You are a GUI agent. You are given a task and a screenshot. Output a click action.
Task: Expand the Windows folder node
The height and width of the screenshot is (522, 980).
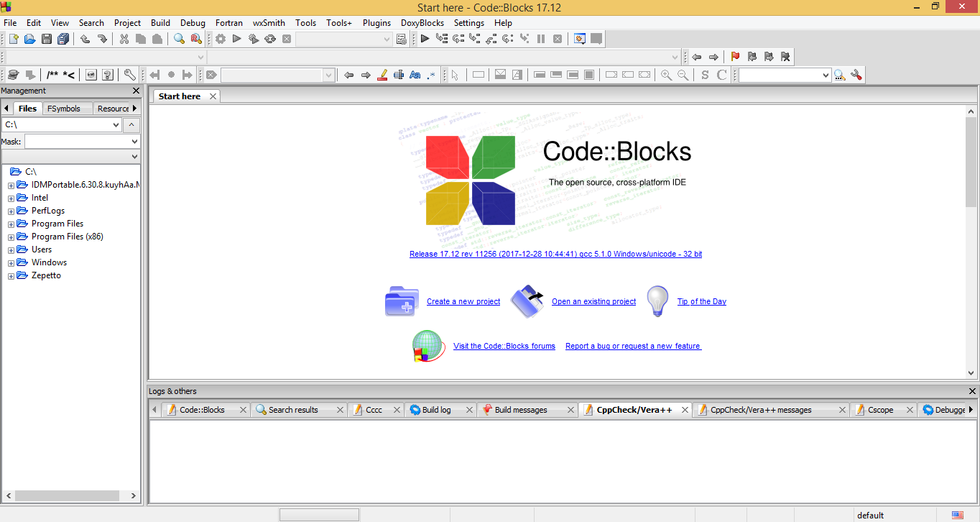(x=11, y=263)
